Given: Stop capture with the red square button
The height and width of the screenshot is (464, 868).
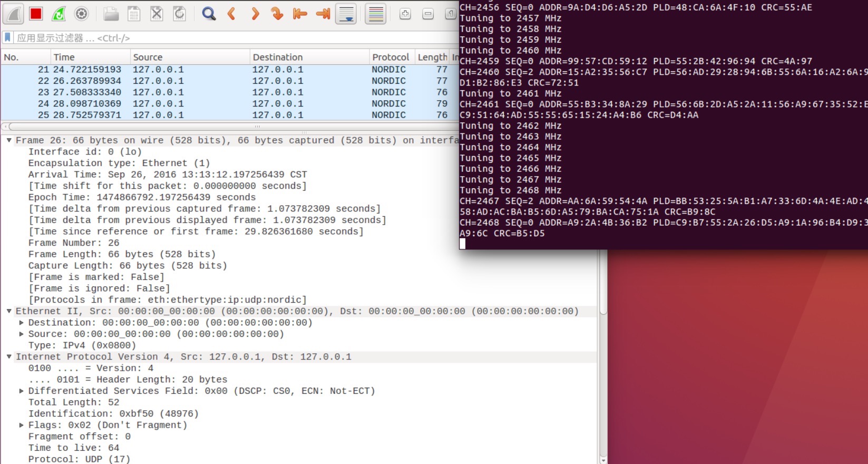Looking at the screenshot, I should [x=36, y=14].
